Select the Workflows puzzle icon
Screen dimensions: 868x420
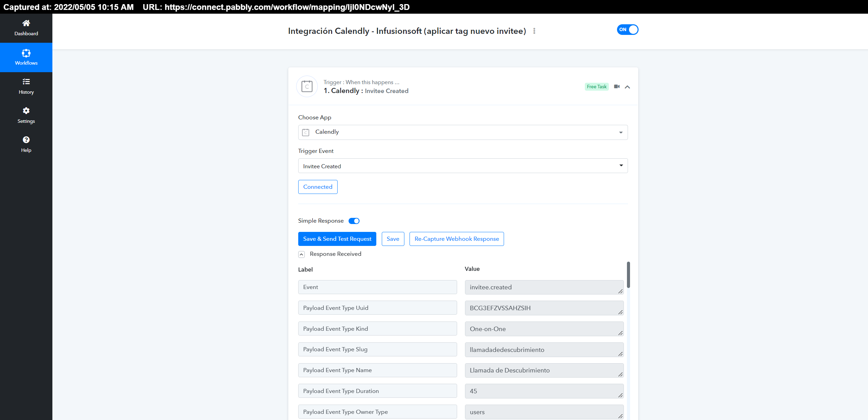(x=26, y=53)
